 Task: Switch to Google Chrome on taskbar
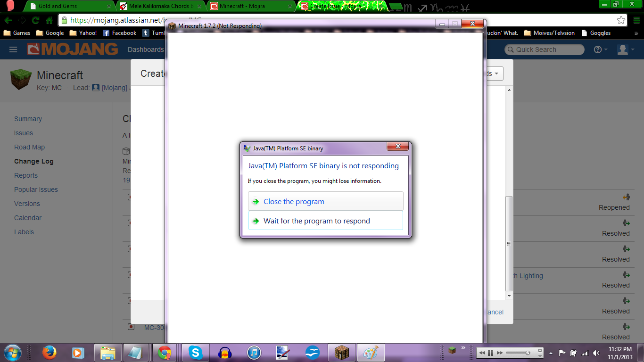(x=165, y=353)
